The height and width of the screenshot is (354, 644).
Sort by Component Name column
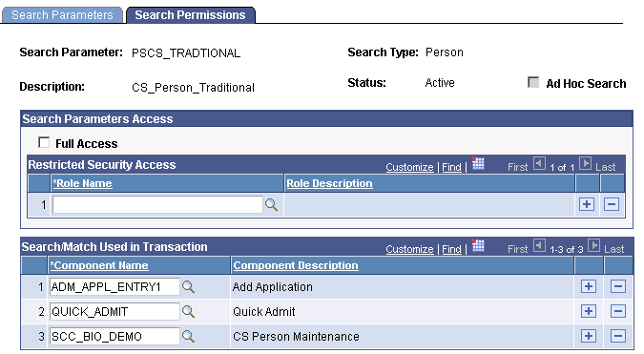99,265
